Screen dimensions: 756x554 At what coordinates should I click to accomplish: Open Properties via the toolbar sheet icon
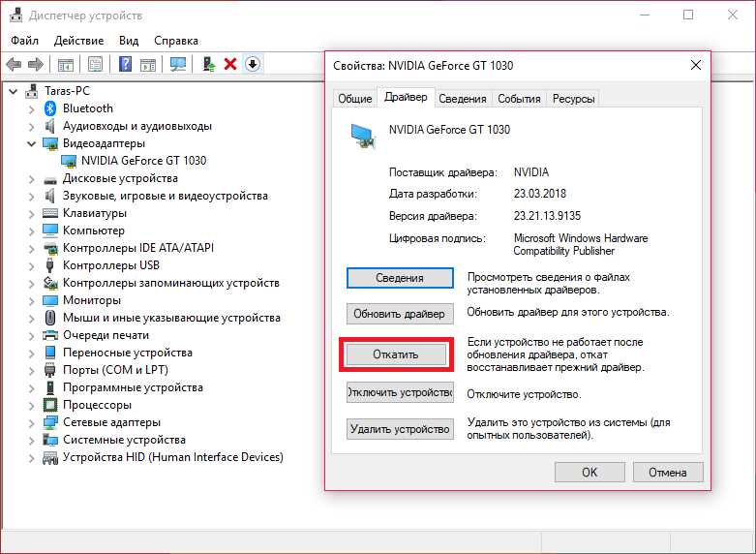click(95, 64)
